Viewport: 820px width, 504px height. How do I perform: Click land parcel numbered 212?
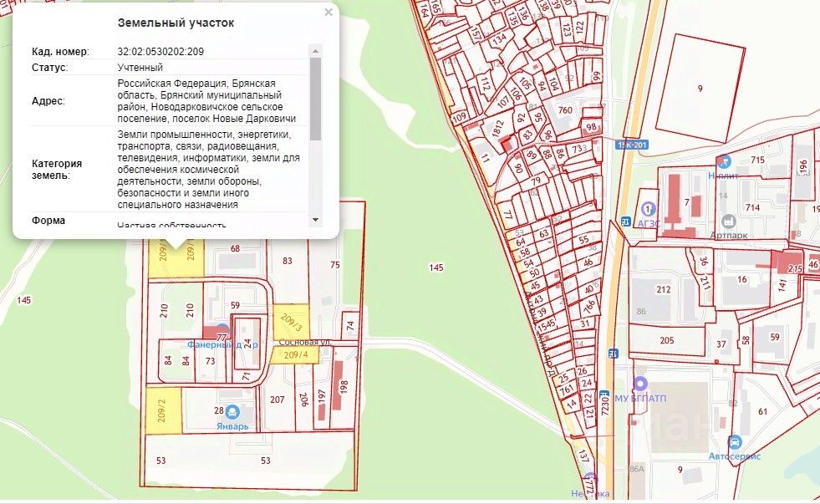(x=663, y=289)
